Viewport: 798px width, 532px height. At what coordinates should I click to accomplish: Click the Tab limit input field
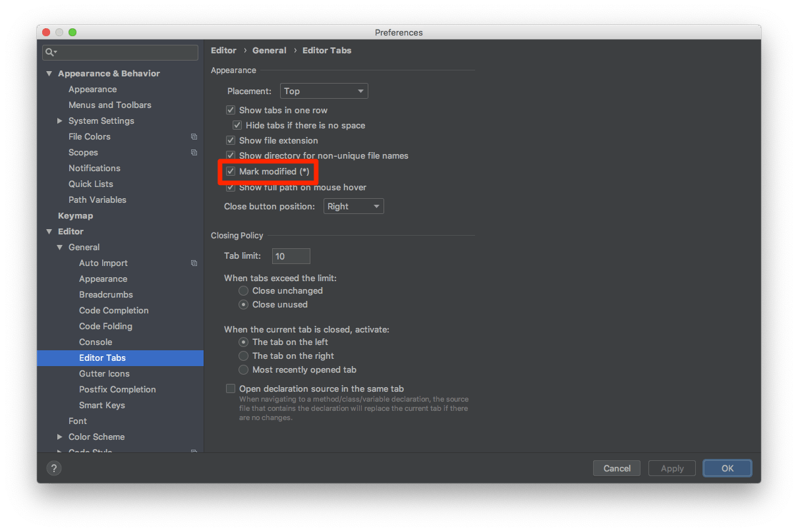291,255
